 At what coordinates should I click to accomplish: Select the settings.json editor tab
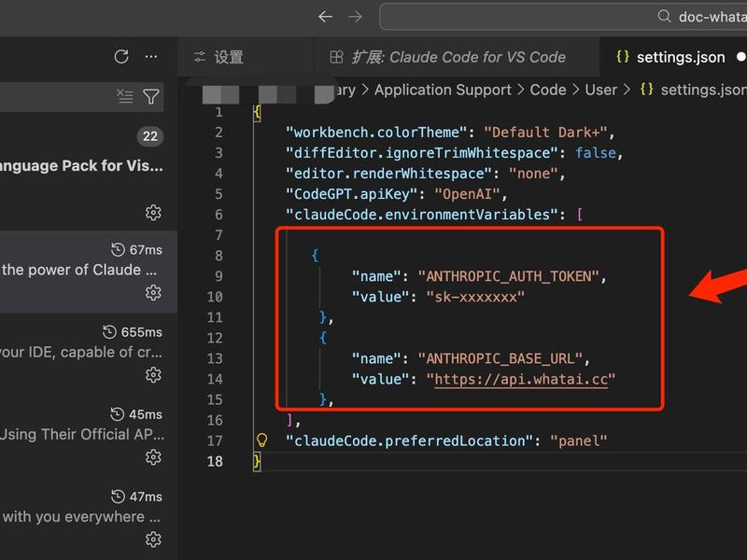672,57
